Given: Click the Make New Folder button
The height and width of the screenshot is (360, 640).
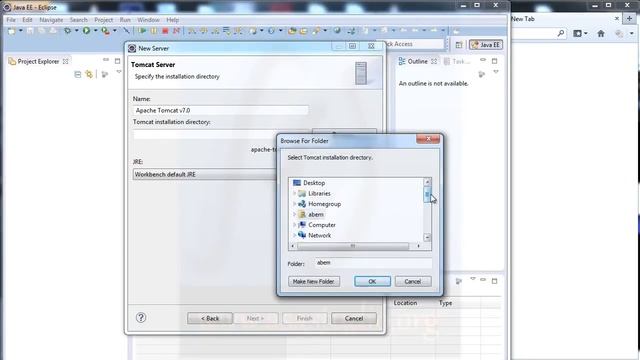Looking at the screenshot, I should [x=313, y=281].
